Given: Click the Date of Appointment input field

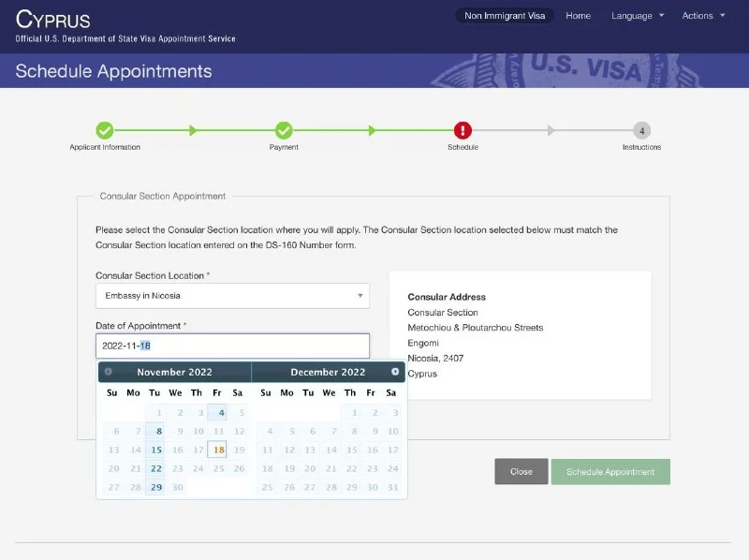Looking at the screenshot, I should point(232,346).
